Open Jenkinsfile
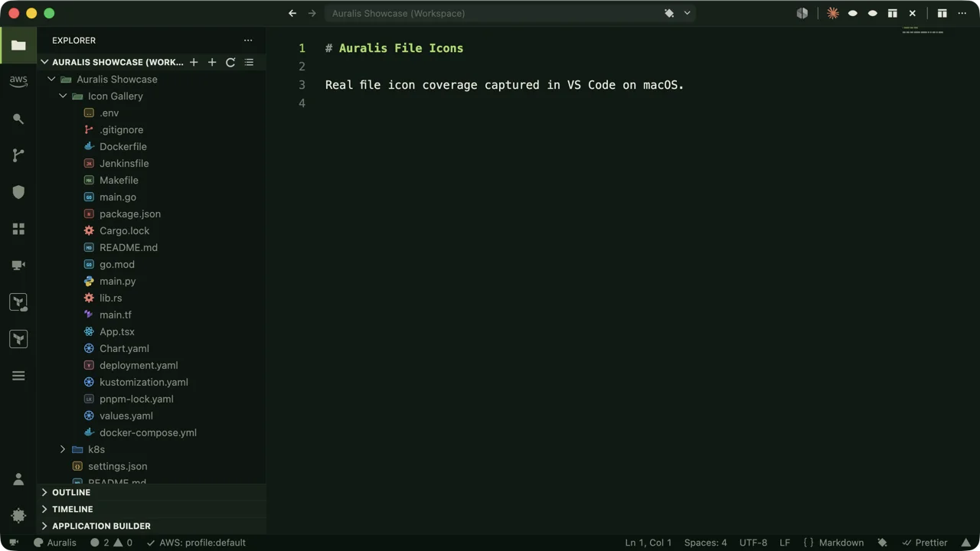Viewport: 980px width, 551px height. (152, 163)
